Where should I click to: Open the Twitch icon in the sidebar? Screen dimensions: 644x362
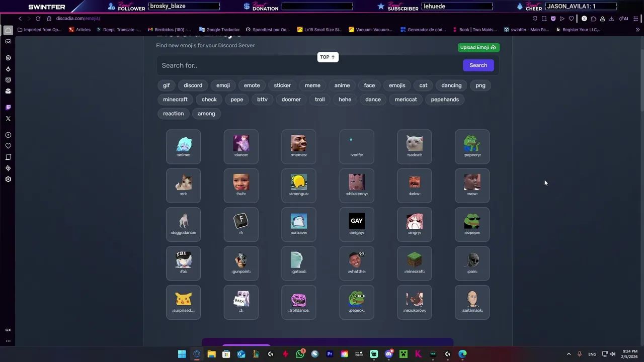[x=8, y=108]
